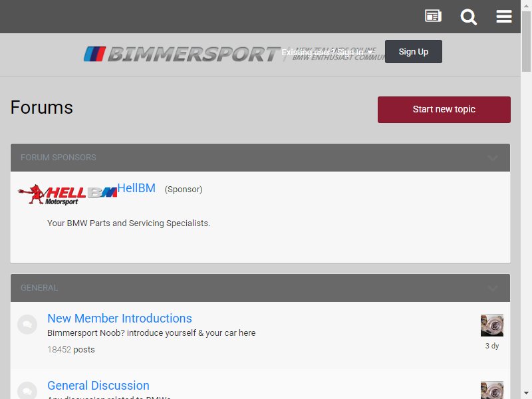Click the page vertical scrollbar thumb

(x=526, y=41)
